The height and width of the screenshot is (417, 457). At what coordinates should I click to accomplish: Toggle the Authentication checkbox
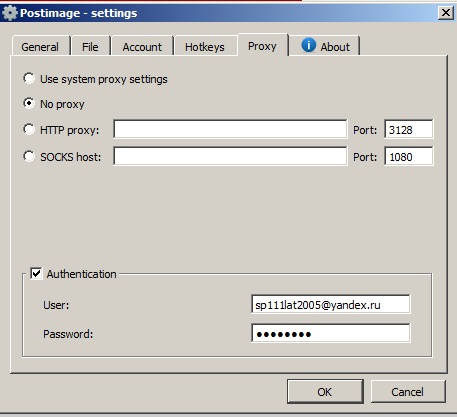point(36,274)
